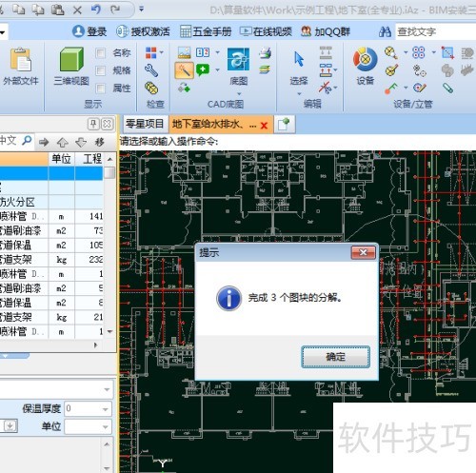The height and width of the screenshot is (473, 476).
Task: Open the 五金手册 hardware manual
Action: point(206,31)
